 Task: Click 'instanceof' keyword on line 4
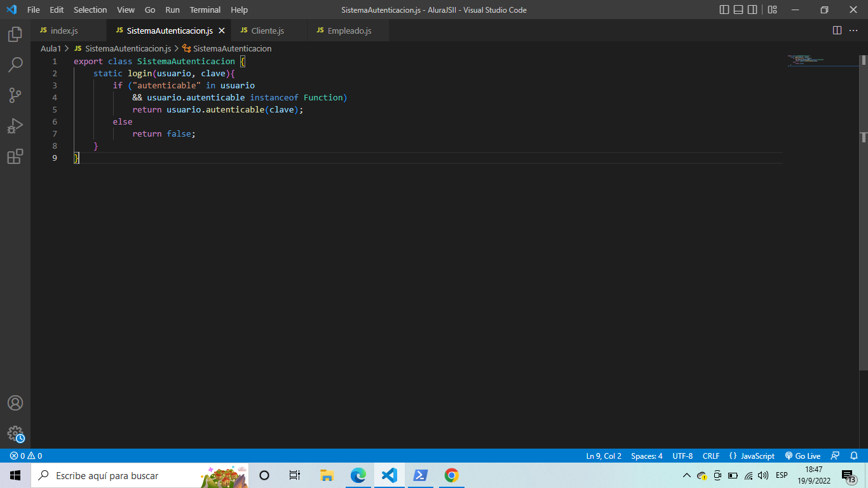point(274,97)
